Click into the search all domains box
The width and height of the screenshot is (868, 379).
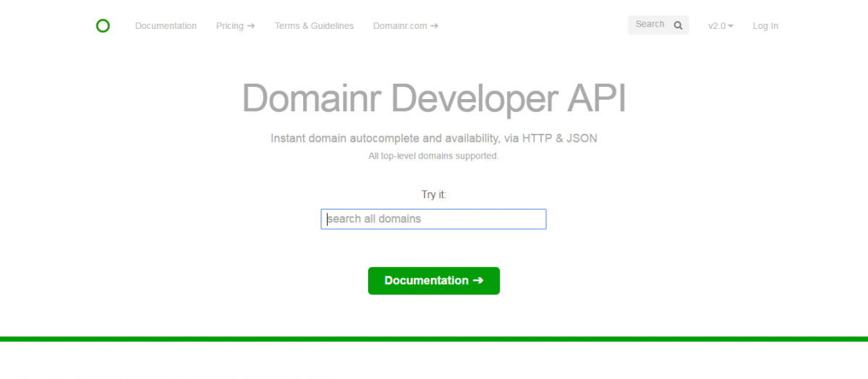tap(433, 219)
